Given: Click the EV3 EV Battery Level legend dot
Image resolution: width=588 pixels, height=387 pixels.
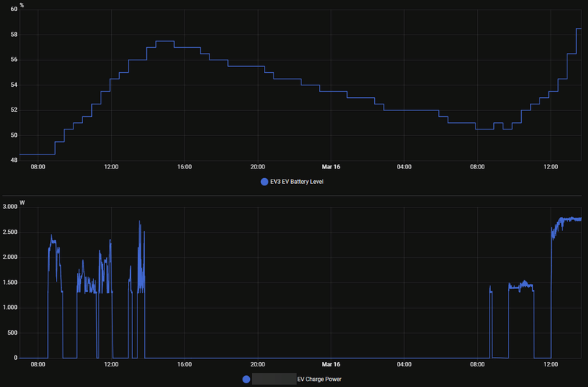Looking at the screenshot, I should pyautogui.click(x=265, y=182).
